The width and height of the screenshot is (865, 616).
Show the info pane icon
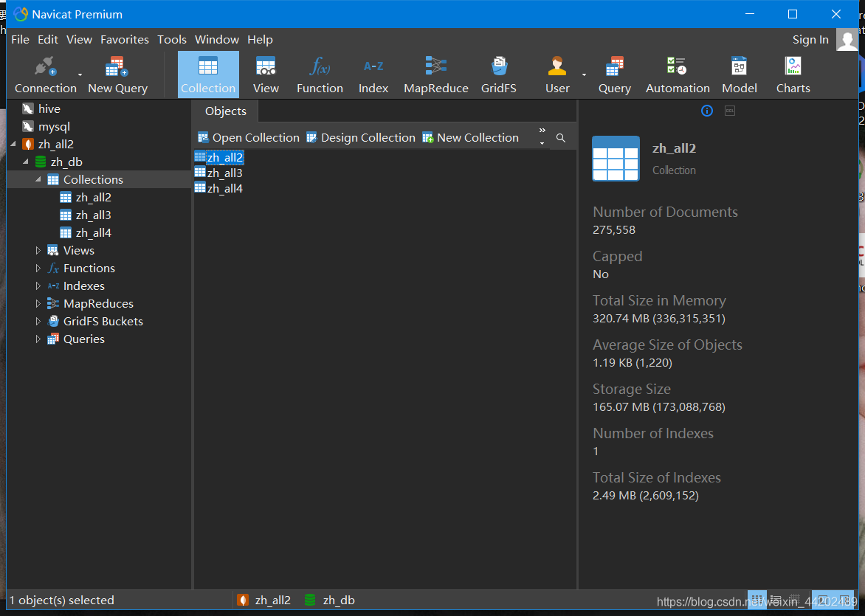[706, 111]
